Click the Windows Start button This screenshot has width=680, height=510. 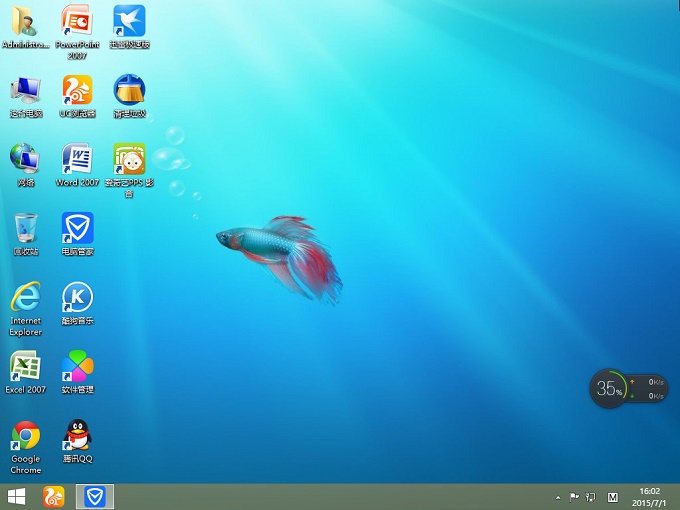tap(16, 497)
